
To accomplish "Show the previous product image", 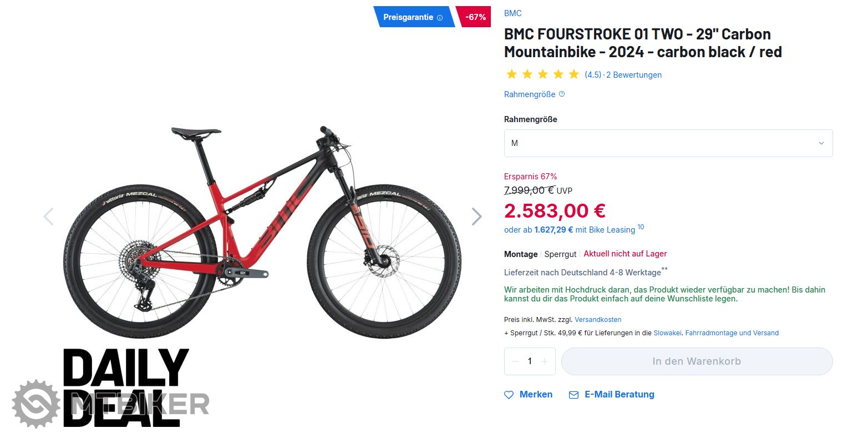I will point(49,217).
